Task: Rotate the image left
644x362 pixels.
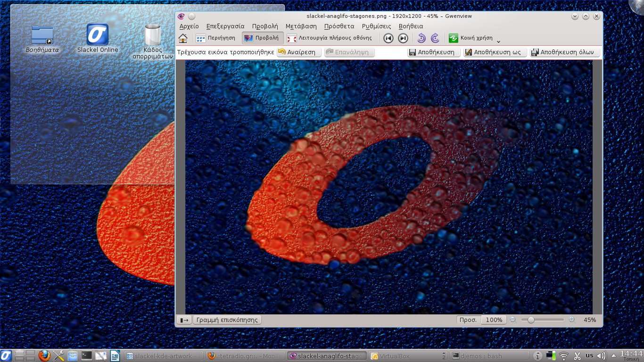Action: 421,38
